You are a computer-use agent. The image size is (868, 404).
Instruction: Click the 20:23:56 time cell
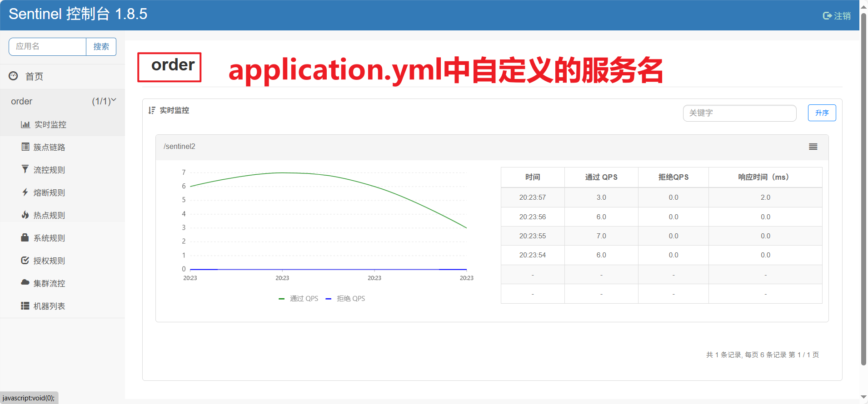[x=533, y=217]
